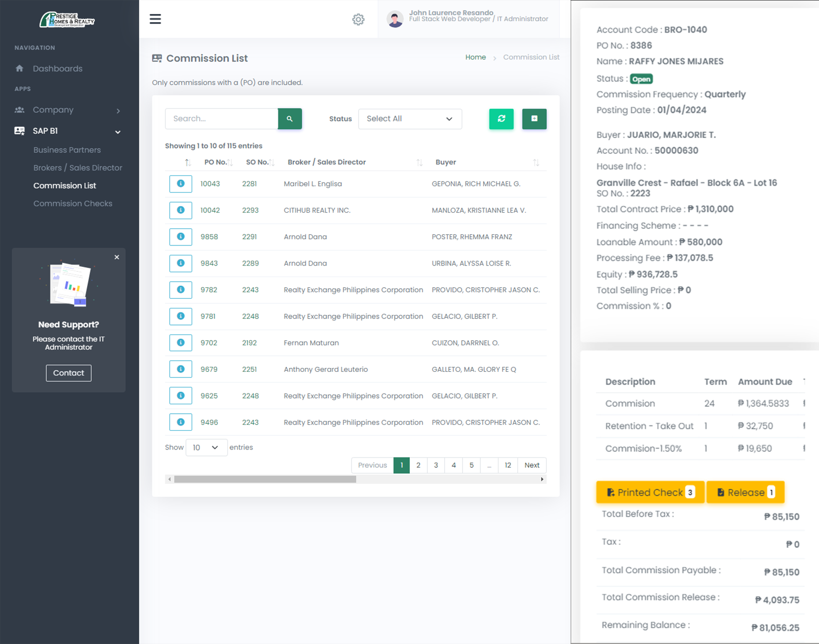Image resolution: width=819 pixels, height=644 pixels.
Task: Click the horizontal table scrollbar
Action: (x=265, y=479)
